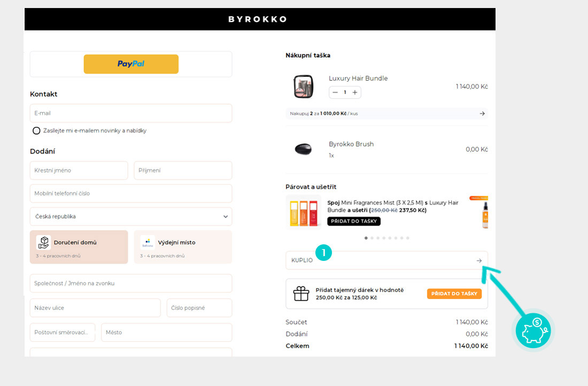Click the gift box icon

(x=301, y=294)
